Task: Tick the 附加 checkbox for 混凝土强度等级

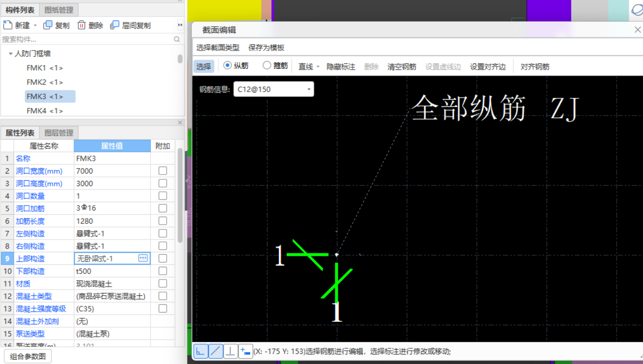Action: point(163,309)
